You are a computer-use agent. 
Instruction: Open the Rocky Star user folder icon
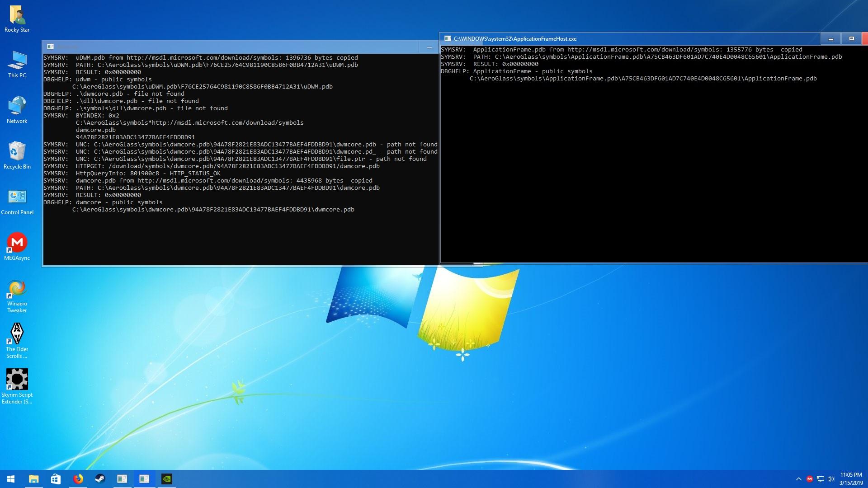(x=17, y=19)
